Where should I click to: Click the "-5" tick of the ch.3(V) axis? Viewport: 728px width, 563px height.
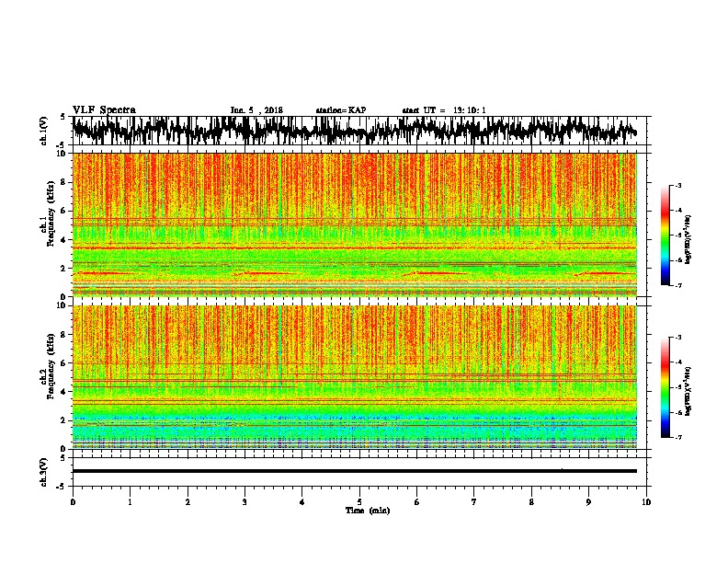tap(62, 487)
